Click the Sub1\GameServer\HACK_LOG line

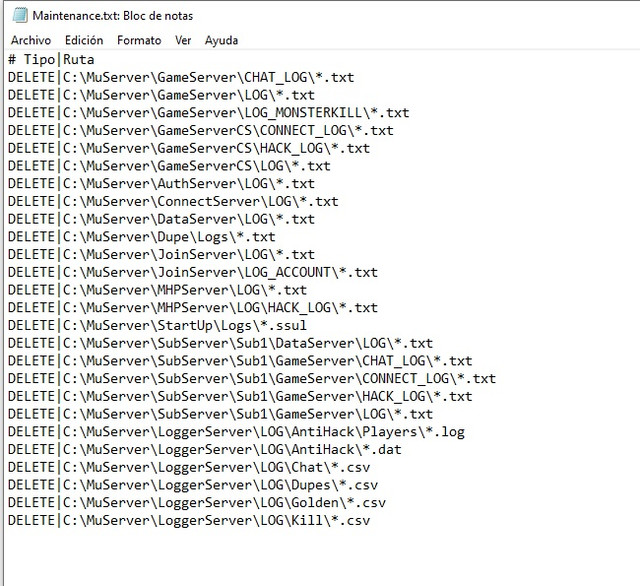[240, 397]
